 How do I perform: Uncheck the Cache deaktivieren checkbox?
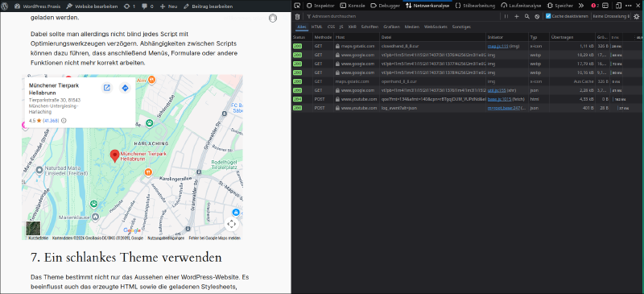[x=548, y=16]
